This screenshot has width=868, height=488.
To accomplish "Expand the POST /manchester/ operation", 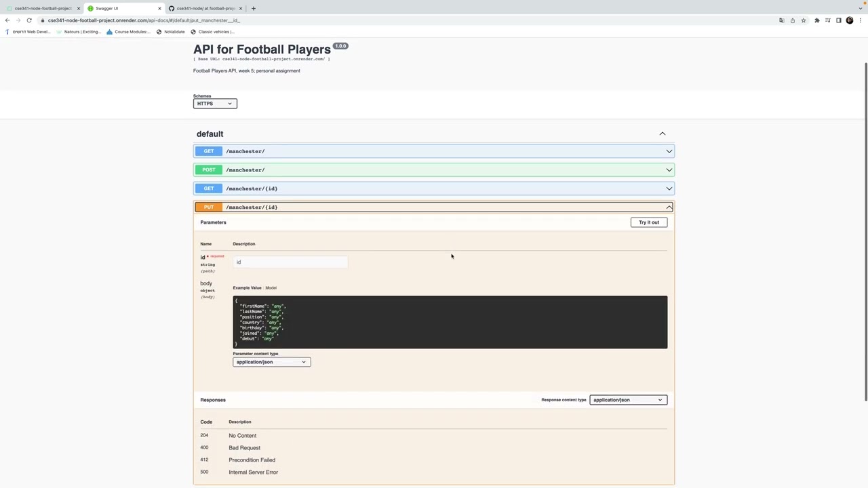I will [x=434, y=170].
